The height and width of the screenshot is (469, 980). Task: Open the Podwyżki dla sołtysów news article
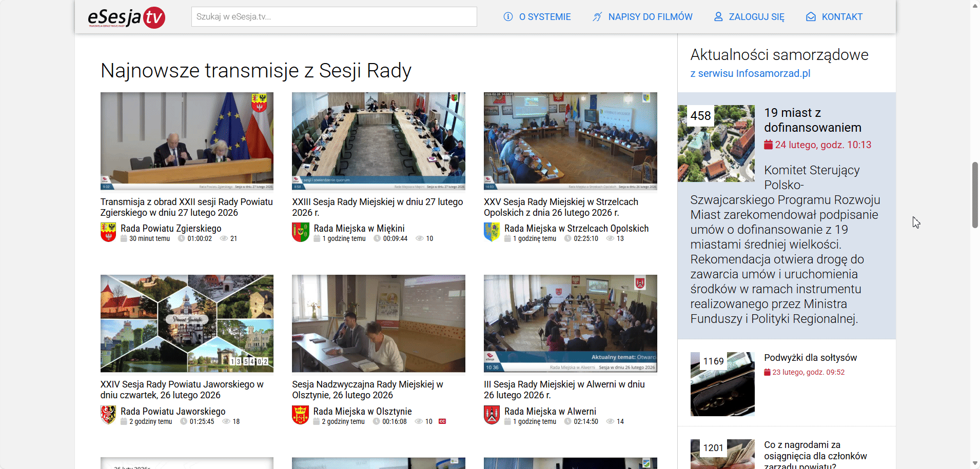pos(810,358)
